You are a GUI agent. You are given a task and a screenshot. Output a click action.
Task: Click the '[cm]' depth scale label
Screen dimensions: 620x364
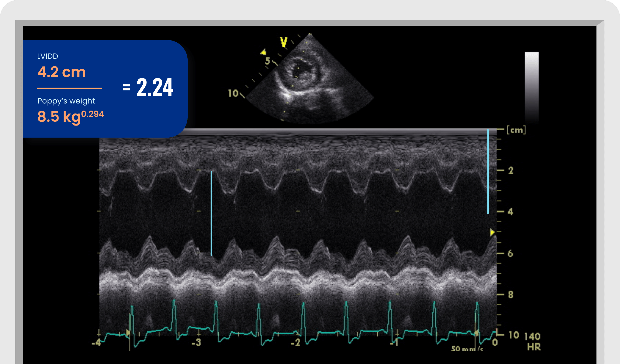point(516,130)
